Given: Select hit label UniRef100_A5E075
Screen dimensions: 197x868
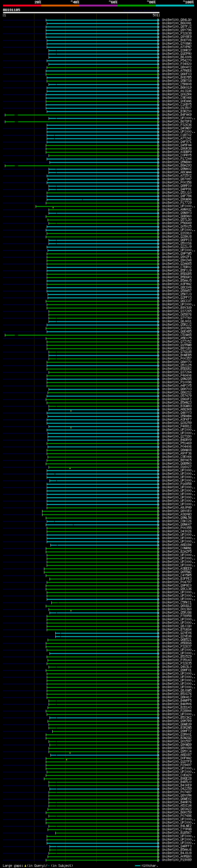Looking at the screenshot, I should pos(177,338).
